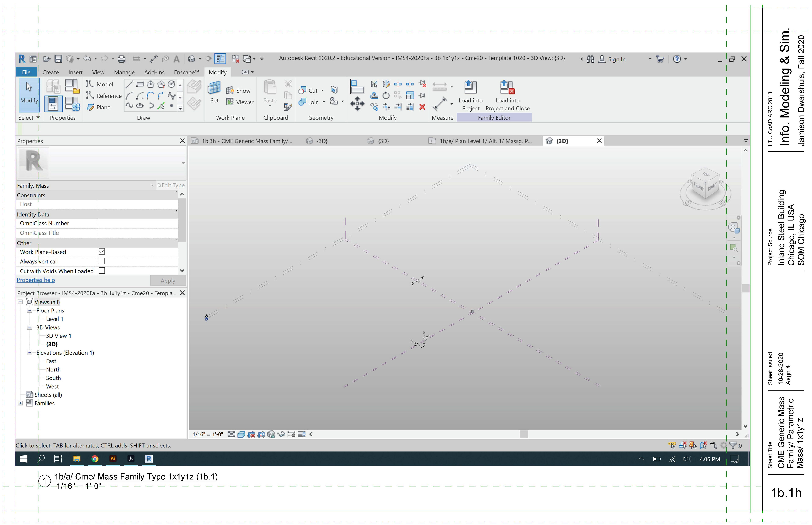Click the OmniClass Number input field
This screenshot has height=525, width=812.
click(137, 224)
